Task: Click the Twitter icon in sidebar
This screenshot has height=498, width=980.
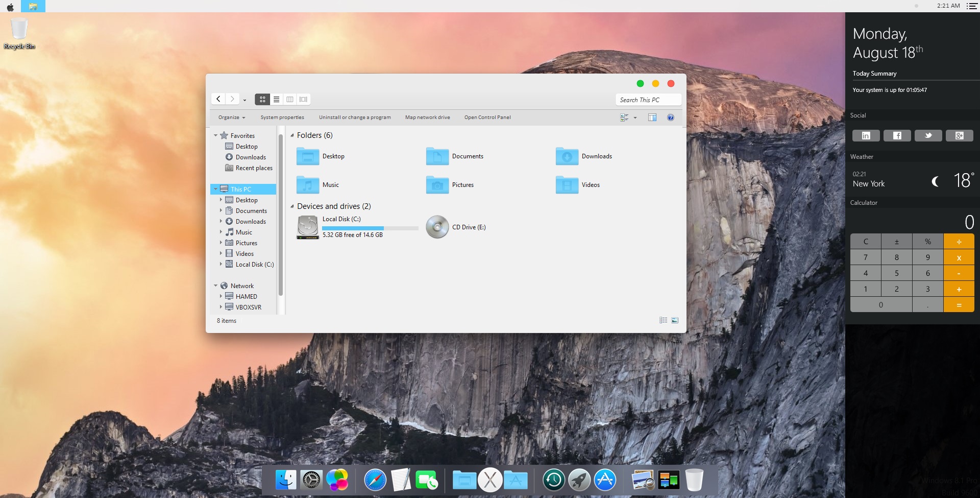Action: tap(928, 135)
